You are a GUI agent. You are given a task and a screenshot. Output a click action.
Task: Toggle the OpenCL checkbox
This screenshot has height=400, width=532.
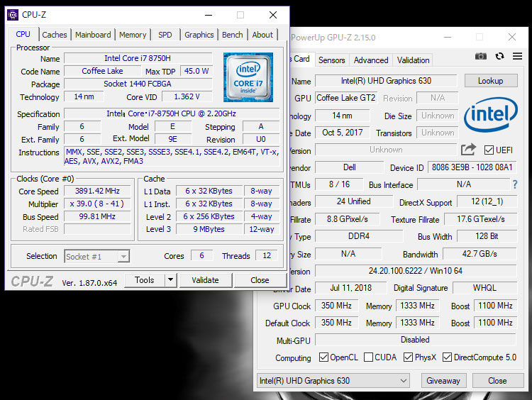(323, 357)
